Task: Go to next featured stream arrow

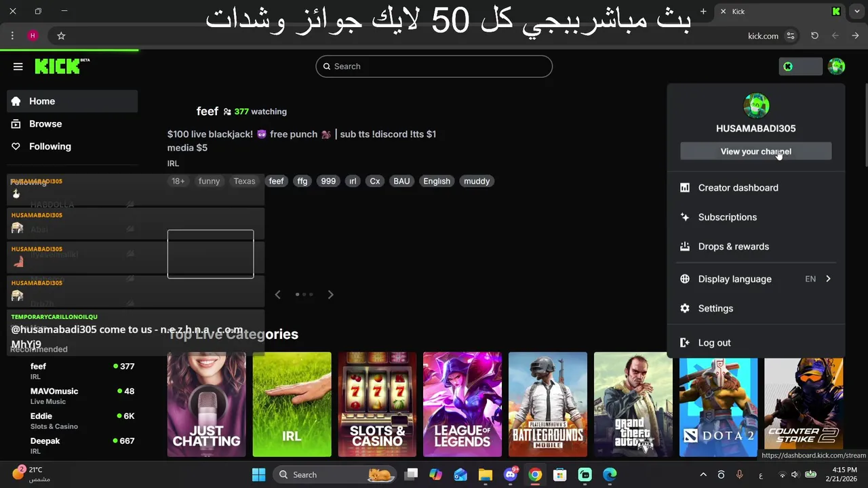Action: tap(330, 295)
